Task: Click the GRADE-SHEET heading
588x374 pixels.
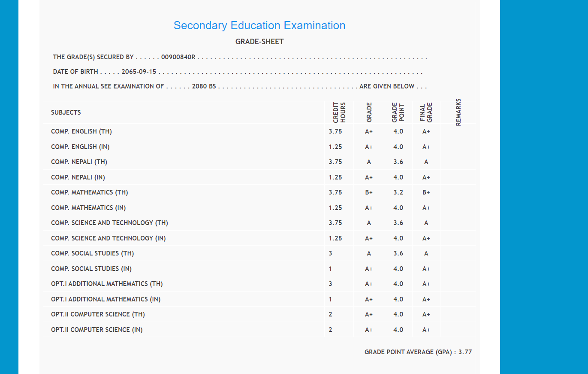Action: tap(259, 42)
